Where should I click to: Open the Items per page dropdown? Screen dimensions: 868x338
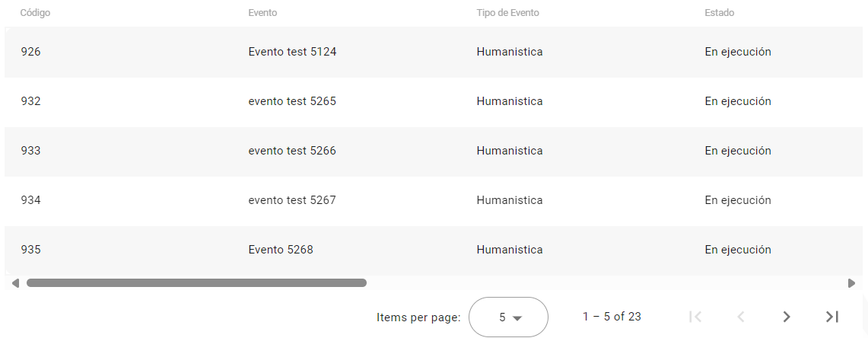point(508,317)
